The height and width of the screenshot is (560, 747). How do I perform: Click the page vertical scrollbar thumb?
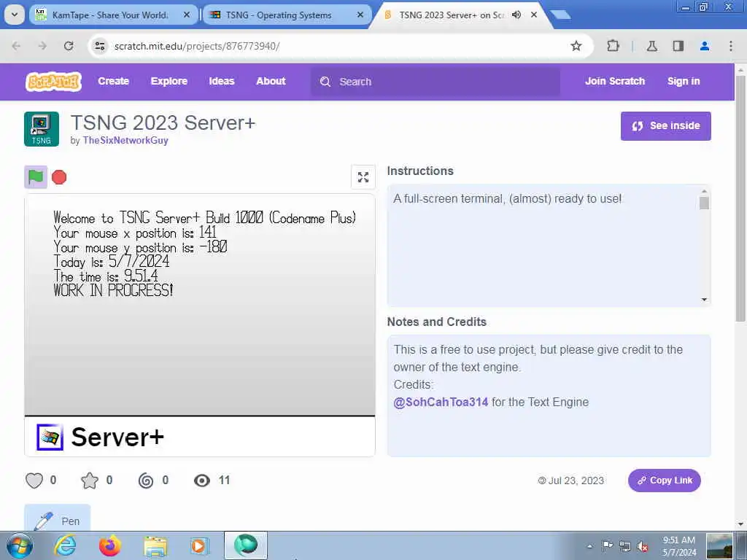point(740,198)
